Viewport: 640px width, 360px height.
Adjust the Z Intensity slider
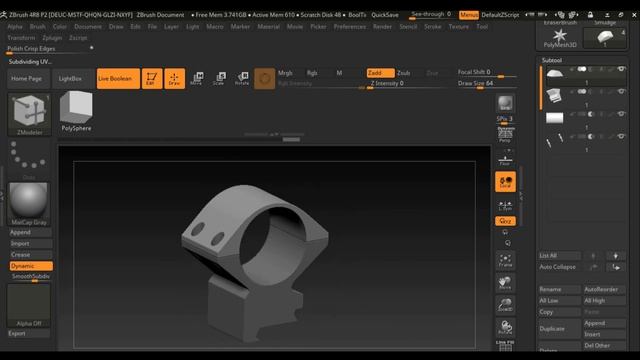tap(407, 84)
